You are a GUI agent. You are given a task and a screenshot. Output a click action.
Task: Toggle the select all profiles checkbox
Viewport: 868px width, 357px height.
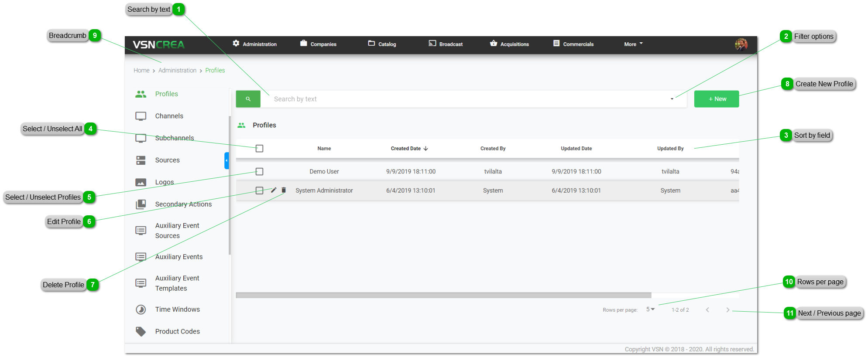(259, 149)
